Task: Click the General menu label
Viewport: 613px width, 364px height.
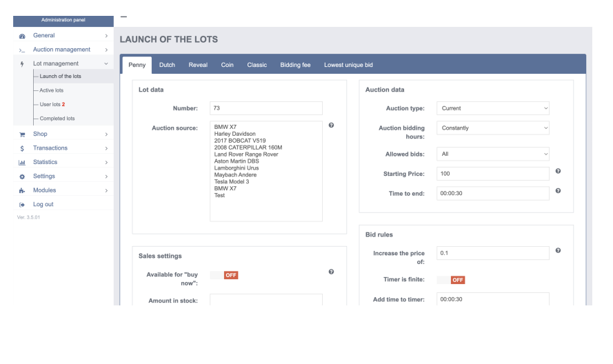Action: [x=44, y=35]
